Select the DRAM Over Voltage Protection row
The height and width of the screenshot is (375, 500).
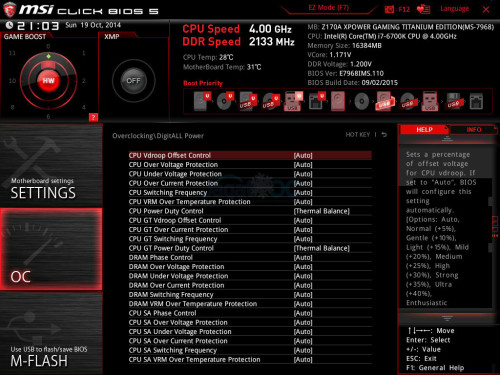click(x=250, y=267)
